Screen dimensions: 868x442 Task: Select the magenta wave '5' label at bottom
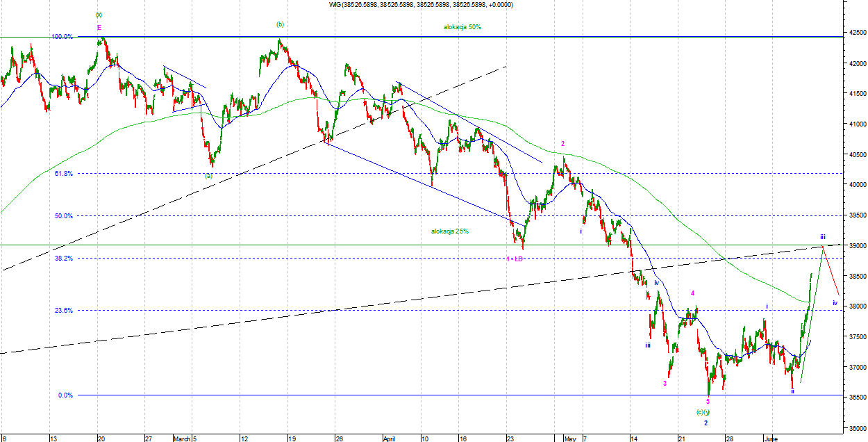[708, 402]
